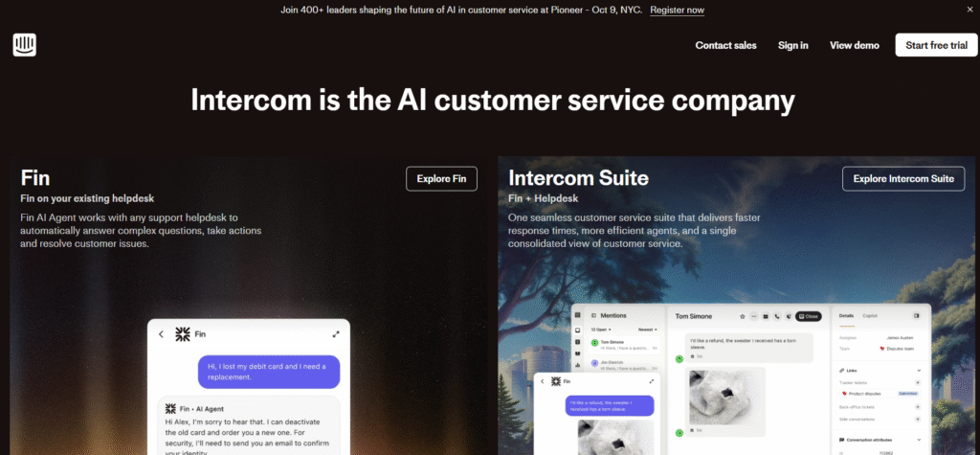Click the phone call icon for Tom Simone
Screen dimensions: 980x455
tap(777, 317)
